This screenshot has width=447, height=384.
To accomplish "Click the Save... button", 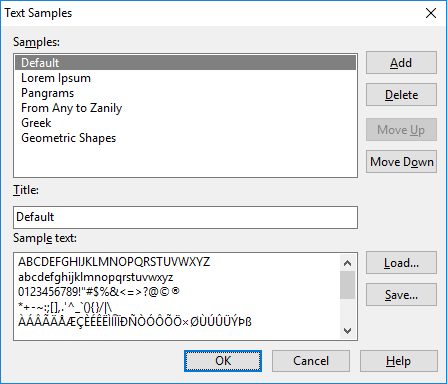I will point(401,295).
